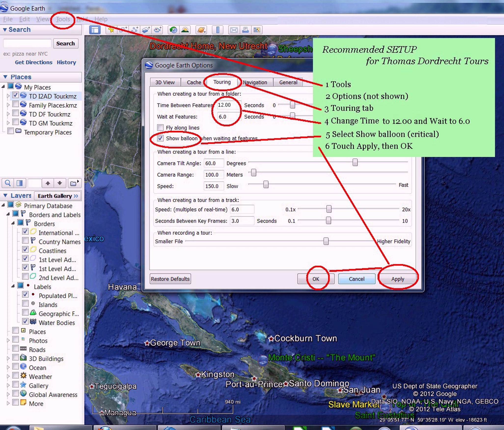
Task: Toggle sunlight across landscape icon
Action: coord(185,30)
